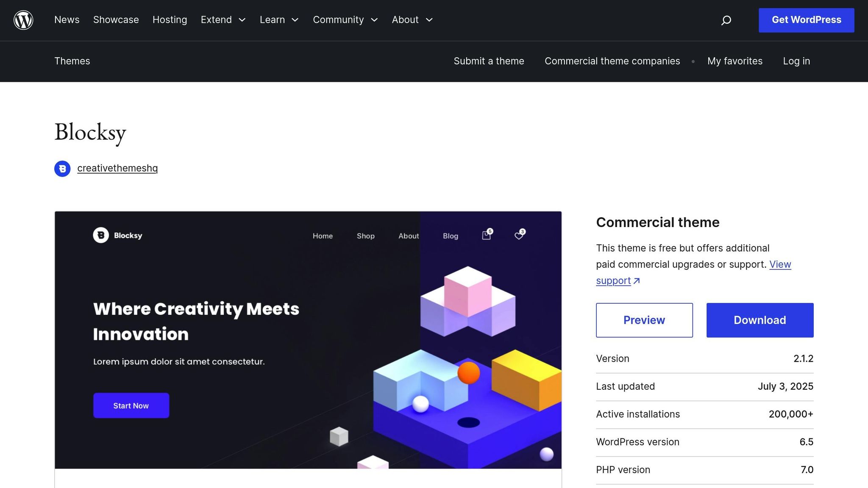Click the version value 2.1.2
This screenshot has width=868, height=488.
tap(803, 359)
